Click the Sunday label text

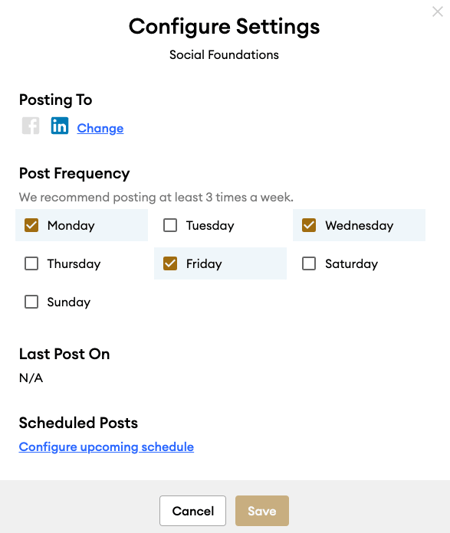[x=69, y=303]
